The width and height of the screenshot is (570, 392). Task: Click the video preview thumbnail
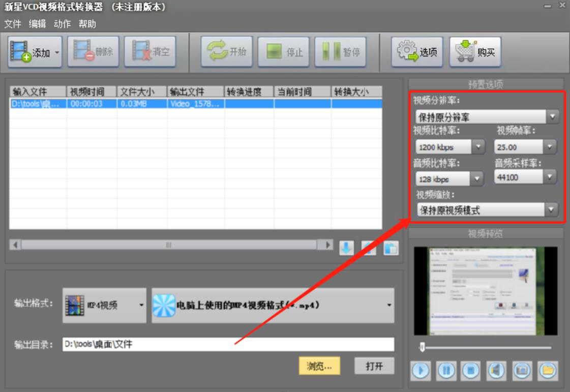pos(485,291)
